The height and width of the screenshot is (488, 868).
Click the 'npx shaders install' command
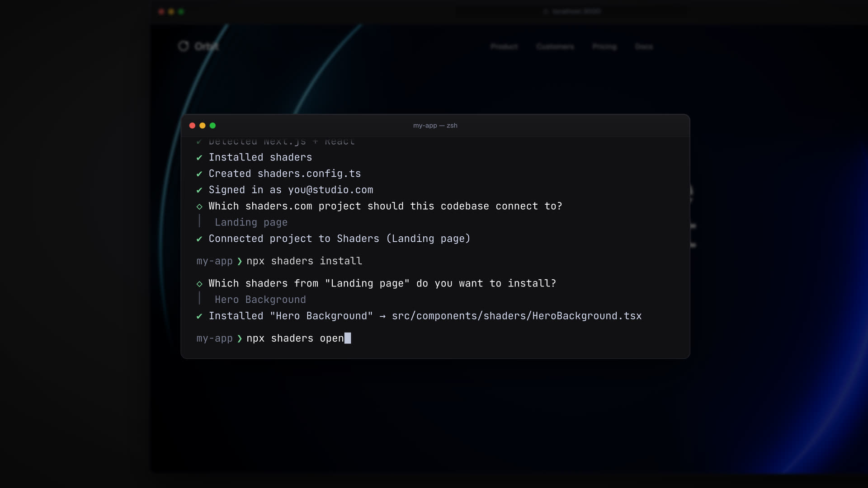coord(304,261)
